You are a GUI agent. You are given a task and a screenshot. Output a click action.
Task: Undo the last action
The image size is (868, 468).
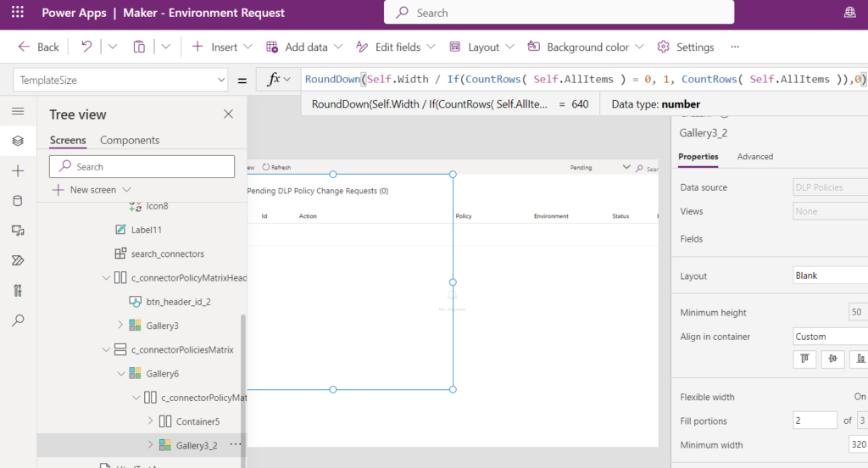point(86,47)
